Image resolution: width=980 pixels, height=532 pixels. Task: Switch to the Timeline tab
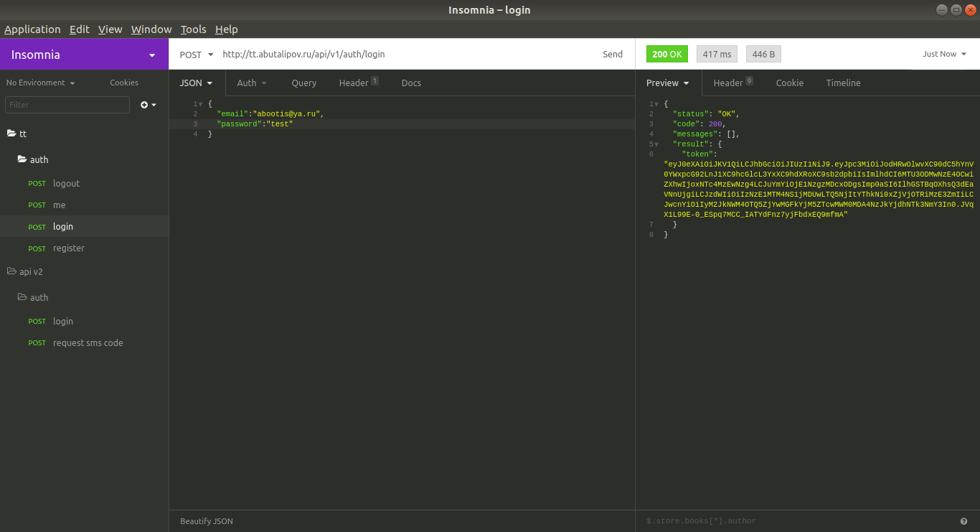[843, 83]
